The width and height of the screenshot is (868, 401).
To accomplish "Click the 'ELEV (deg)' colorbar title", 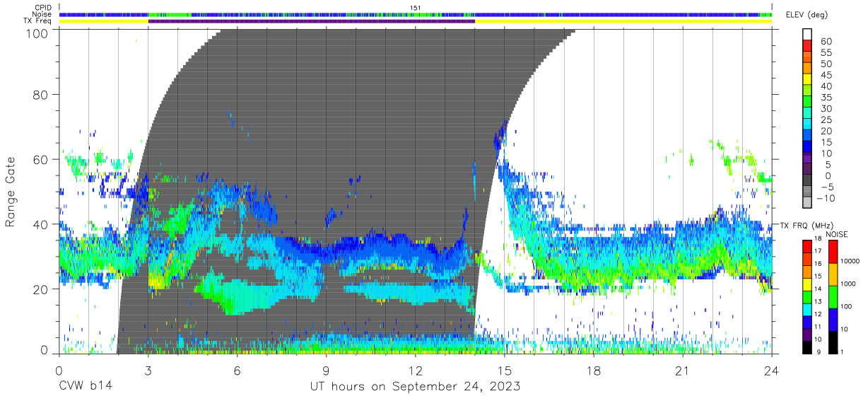I will click(x=807, y=15).
